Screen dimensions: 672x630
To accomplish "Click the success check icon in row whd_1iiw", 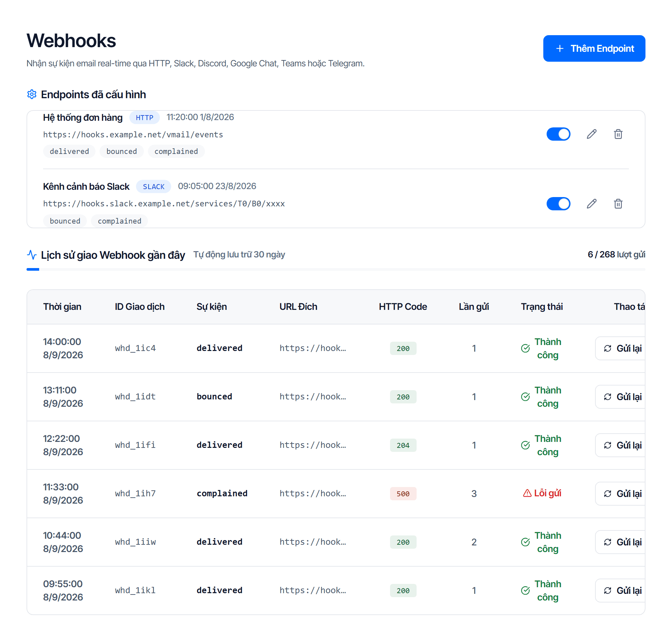I will pyautogui.click(x=525, y=542).
